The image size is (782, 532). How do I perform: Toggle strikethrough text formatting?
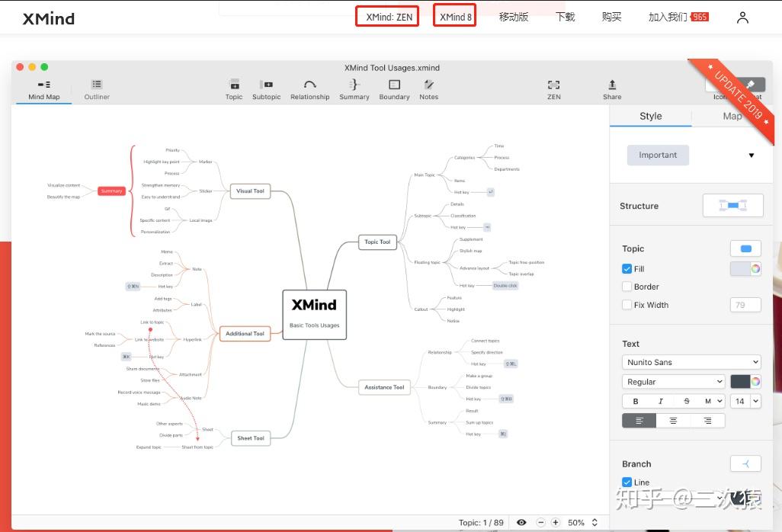pos(686,401)
